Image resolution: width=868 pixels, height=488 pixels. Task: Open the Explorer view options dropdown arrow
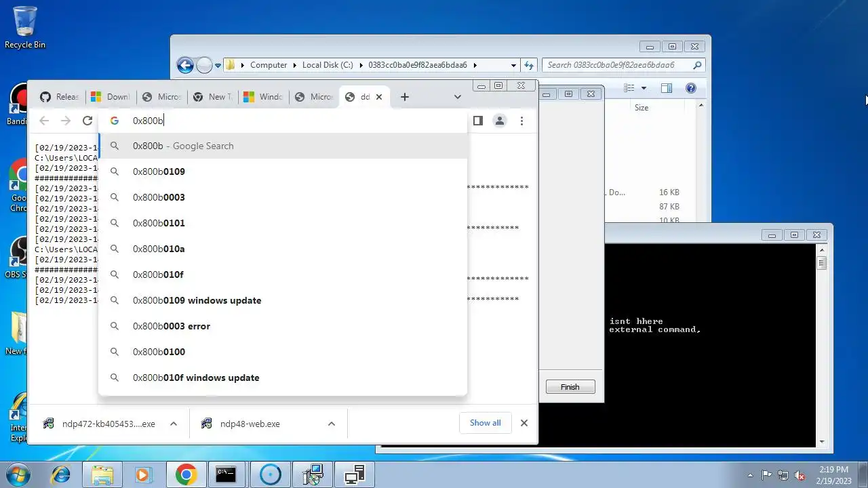click(644, 88)
